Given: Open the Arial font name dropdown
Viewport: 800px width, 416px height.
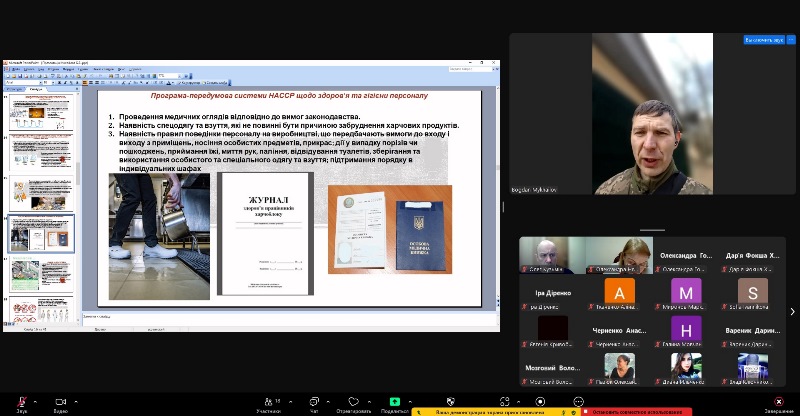Looking at the screenshot, I should pos(40,82).
